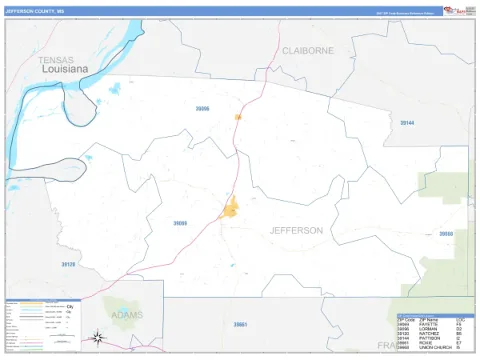
Task: Click the blue header bar of ZIP table
Action: click(435, 316)
